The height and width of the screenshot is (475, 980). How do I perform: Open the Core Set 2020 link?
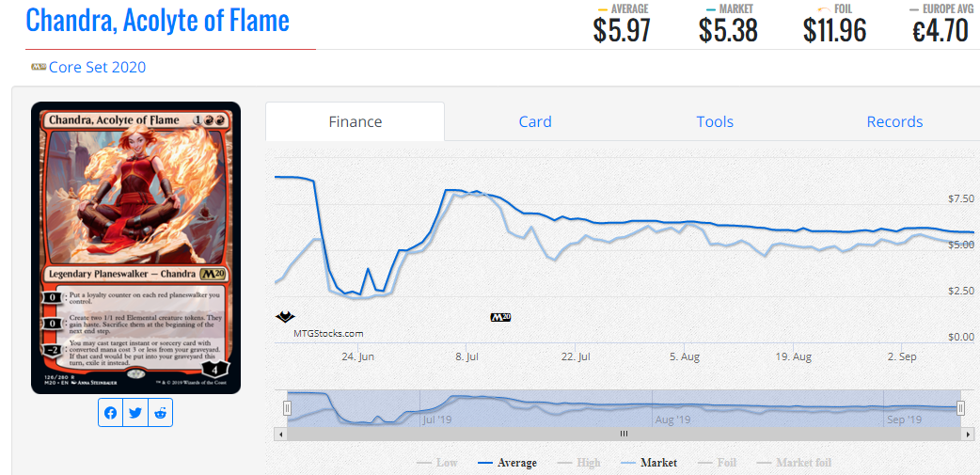pyautogui.click(x=97, y=67)
